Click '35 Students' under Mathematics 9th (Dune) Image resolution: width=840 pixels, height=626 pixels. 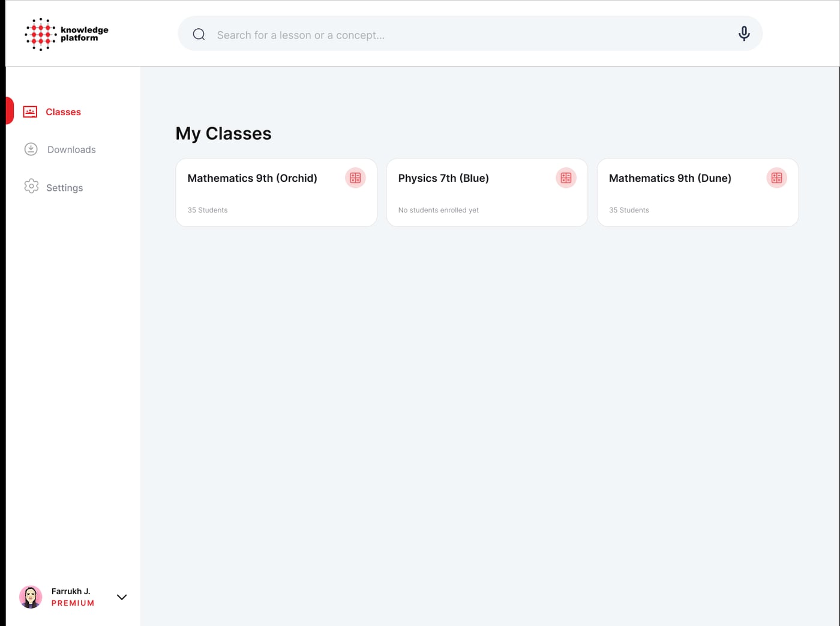tap(629, 210)
